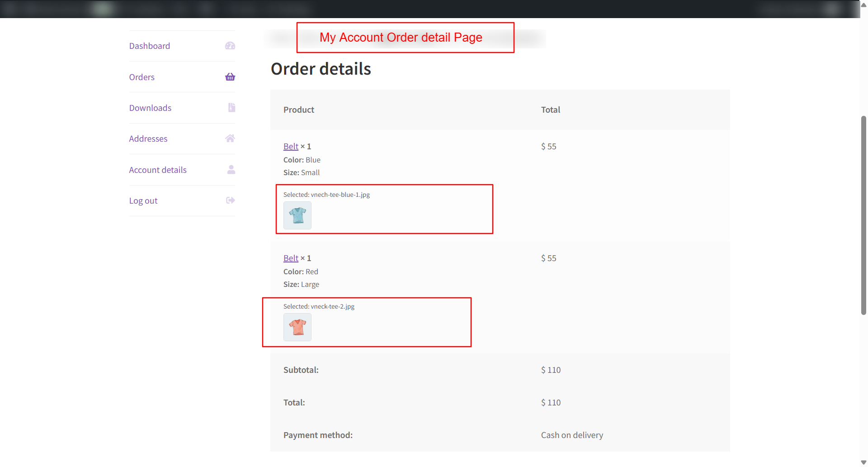
Task: Click the vertical scrollbar thumb
Action: [863, 215]
